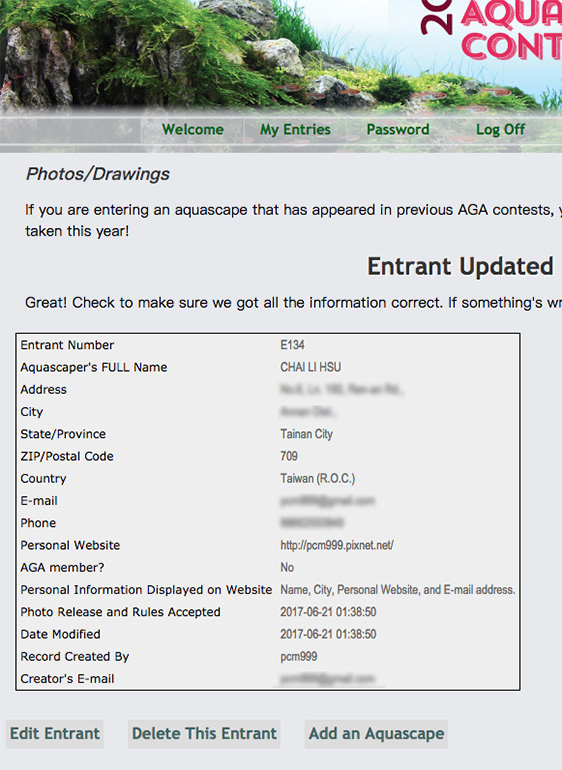The image size is (562, 770).
Task: Click the pcm999.pixnet.net website URL
Action: [337, 545]
